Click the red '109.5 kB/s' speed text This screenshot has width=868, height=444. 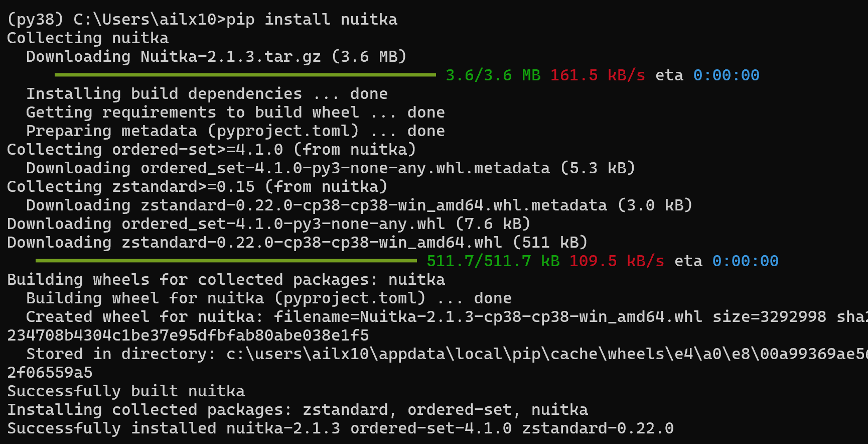point(617,261)
